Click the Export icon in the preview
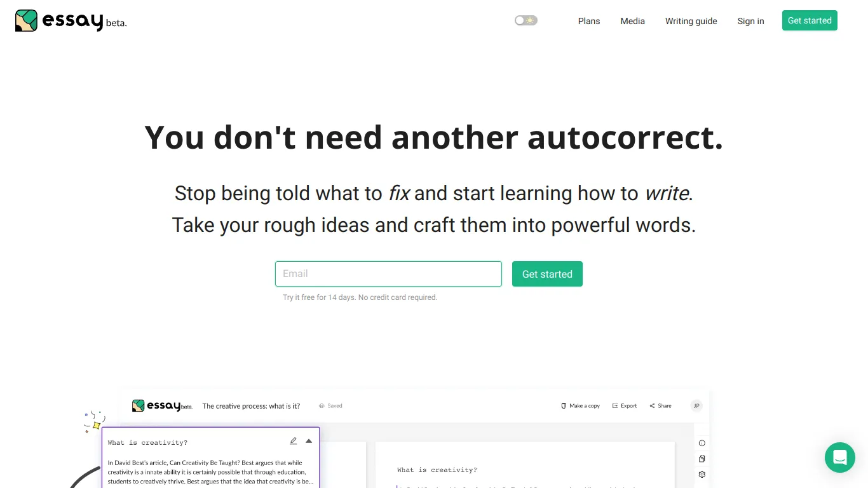Screen dimensions: 868x488 click(615, 405)
